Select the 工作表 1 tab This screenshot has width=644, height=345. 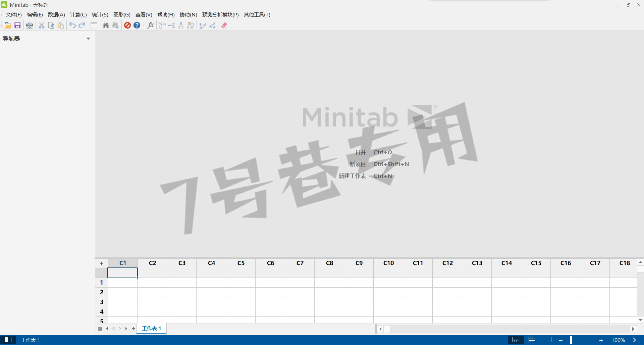point(152,329)
